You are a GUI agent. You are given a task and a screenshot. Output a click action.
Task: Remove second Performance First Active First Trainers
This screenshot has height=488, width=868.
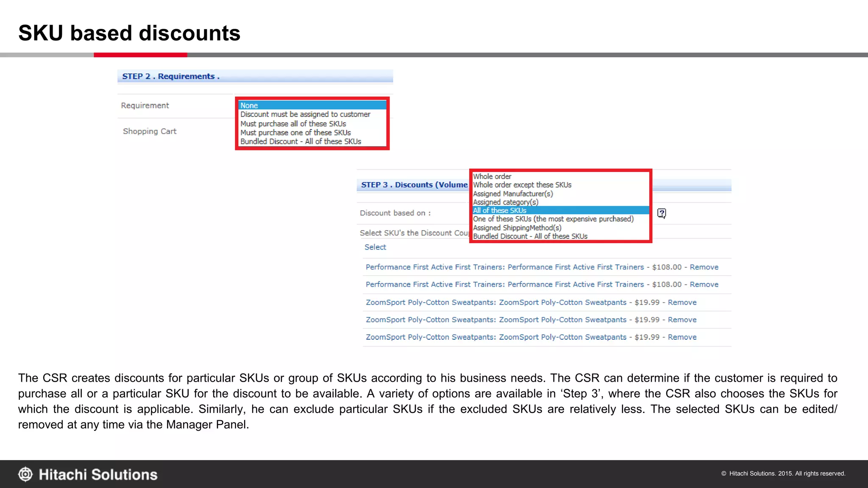pos(704,284)
